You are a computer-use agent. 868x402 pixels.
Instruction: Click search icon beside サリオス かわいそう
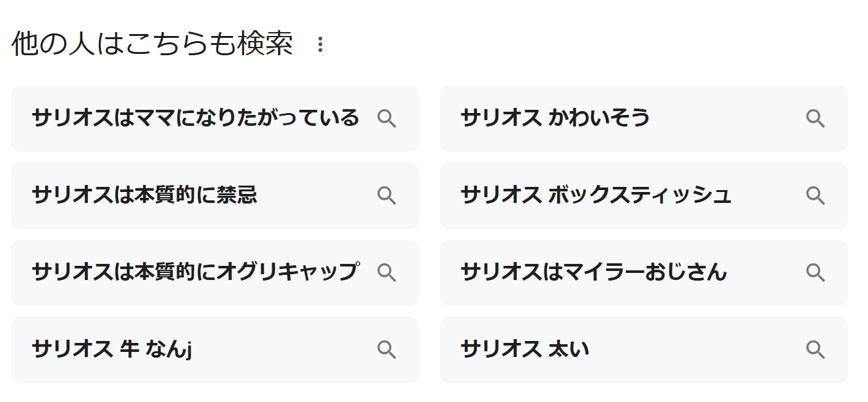point(815,119)
